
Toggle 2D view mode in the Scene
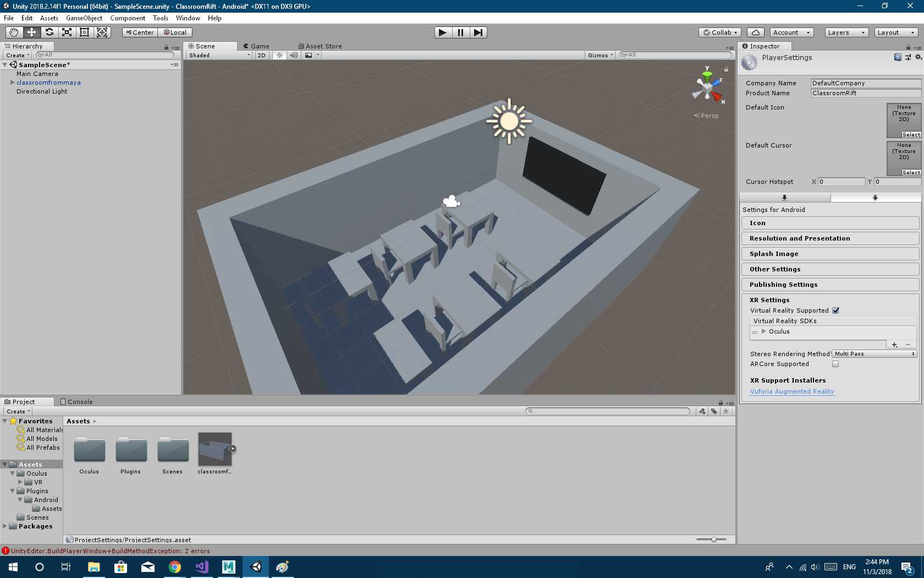(261, 55)
